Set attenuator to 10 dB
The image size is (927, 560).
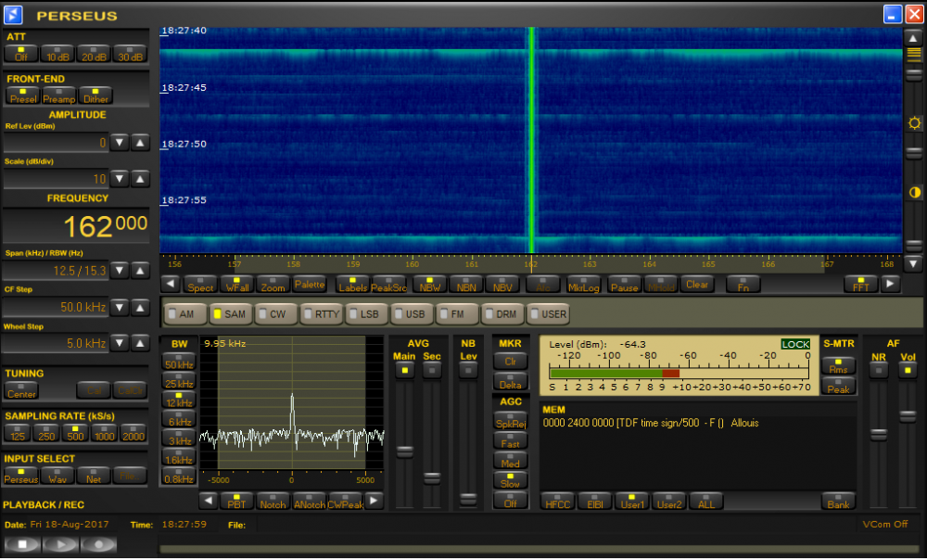point(57,54)
